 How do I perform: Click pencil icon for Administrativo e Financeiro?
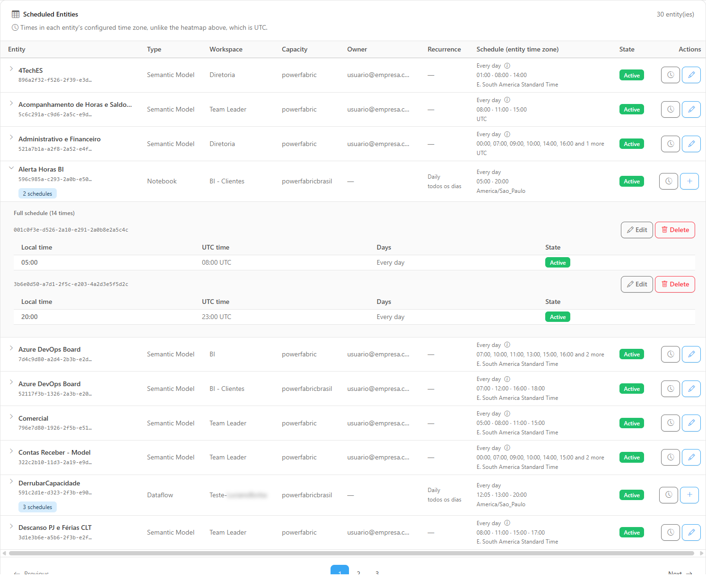pos(691,144)
